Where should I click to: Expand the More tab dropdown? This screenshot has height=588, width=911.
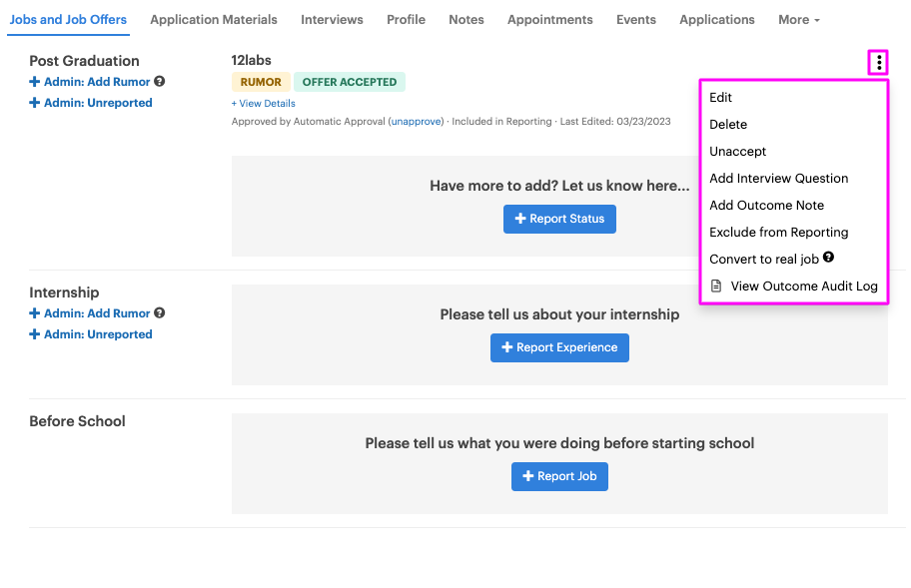[x=799, y=20]
